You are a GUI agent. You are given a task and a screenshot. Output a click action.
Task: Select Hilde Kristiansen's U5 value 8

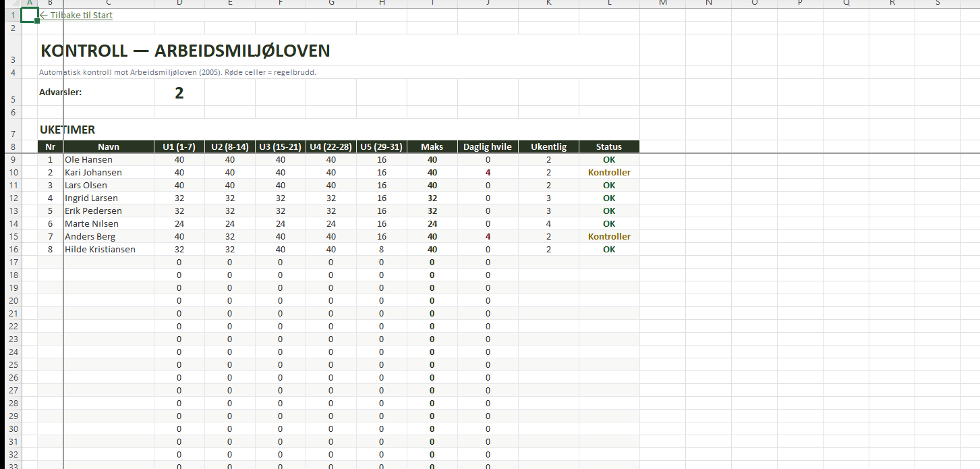coord(381,249)
